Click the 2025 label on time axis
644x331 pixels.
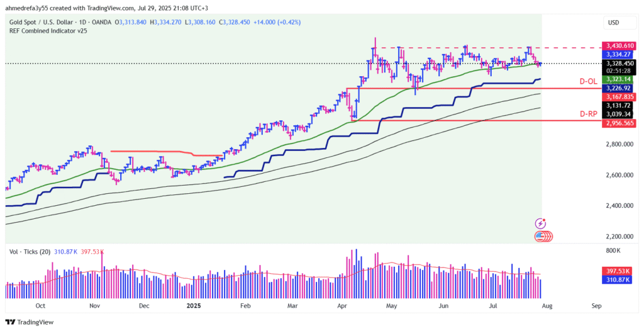(x=193, y=306)
